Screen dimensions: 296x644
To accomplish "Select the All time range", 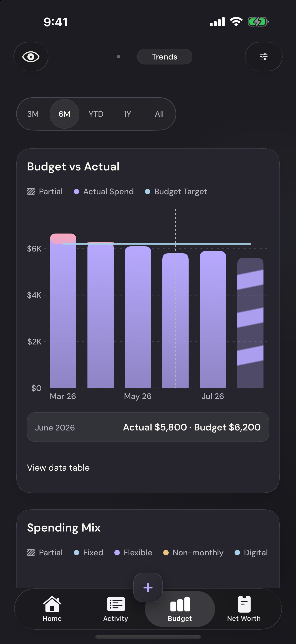I will (159, 114).
